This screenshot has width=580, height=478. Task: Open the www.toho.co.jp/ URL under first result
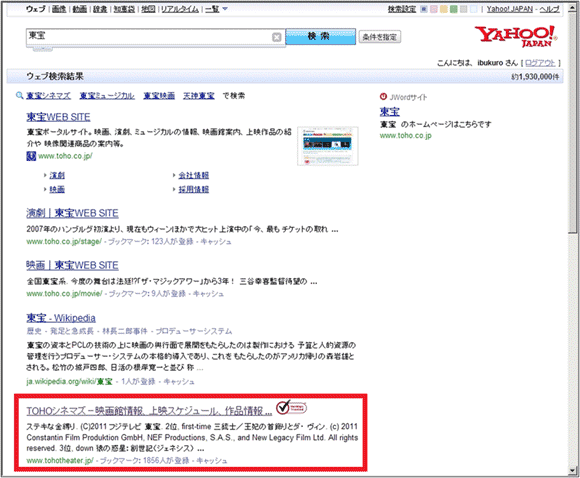click(65, 156)
